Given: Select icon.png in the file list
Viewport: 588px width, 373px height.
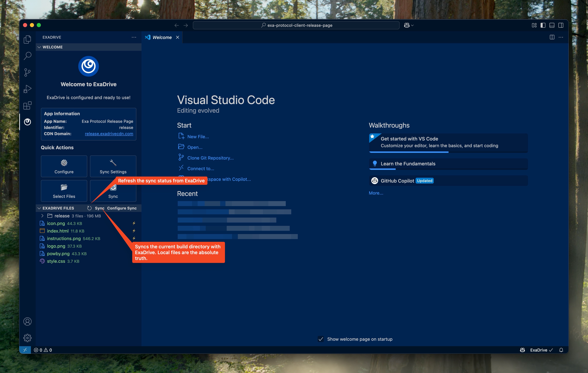Looking at the screenshot, I should 88,223.
